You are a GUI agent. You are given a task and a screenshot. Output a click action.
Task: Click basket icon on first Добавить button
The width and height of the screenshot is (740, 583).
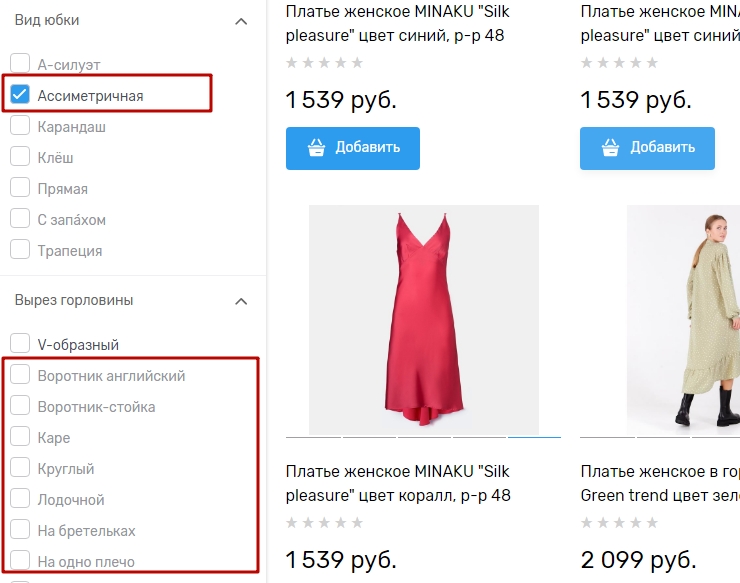coord(316,148)
